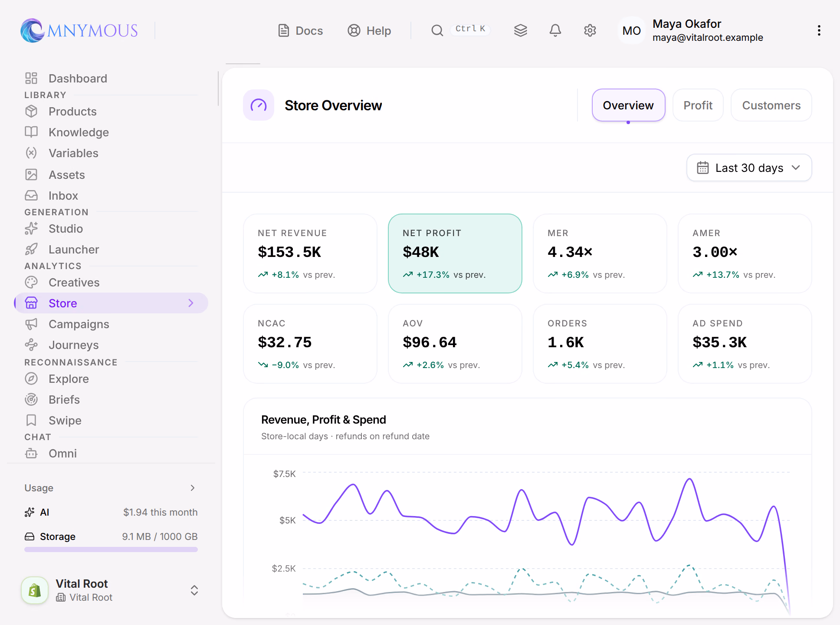Click the Omnymous logo
The image size is (840, 625).
(79, 30)
